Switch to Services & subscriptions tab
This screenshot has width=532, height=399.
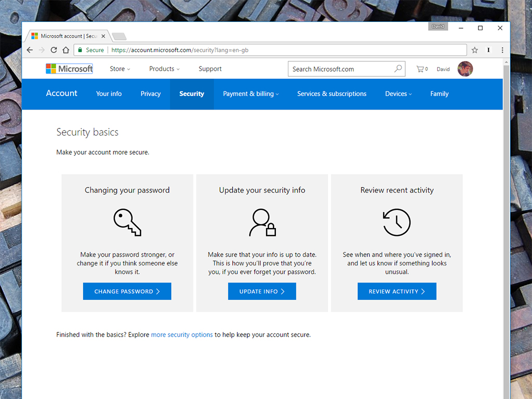click(x=331, y=94)
